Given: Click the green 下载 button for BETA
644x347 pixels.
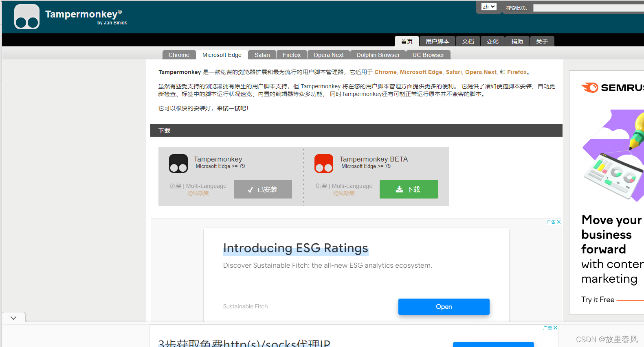Looking at the screenshot, I should click(409, 189).
